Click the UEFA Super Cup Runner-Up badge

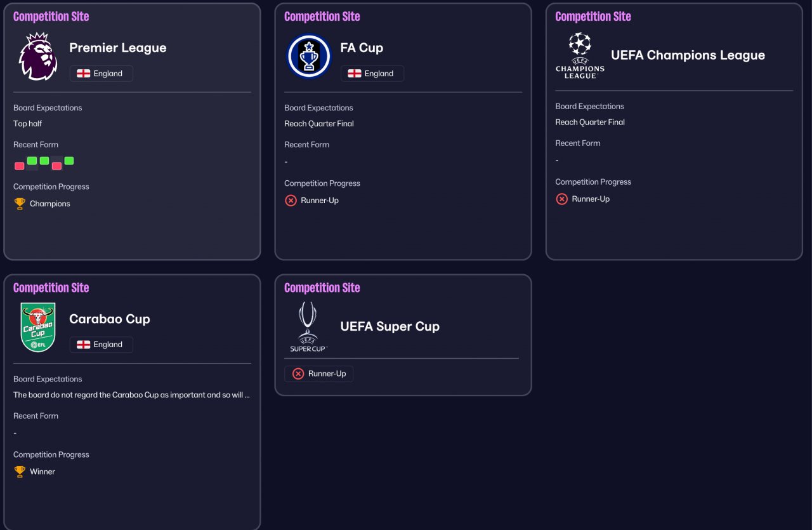[x=319, y=374]
